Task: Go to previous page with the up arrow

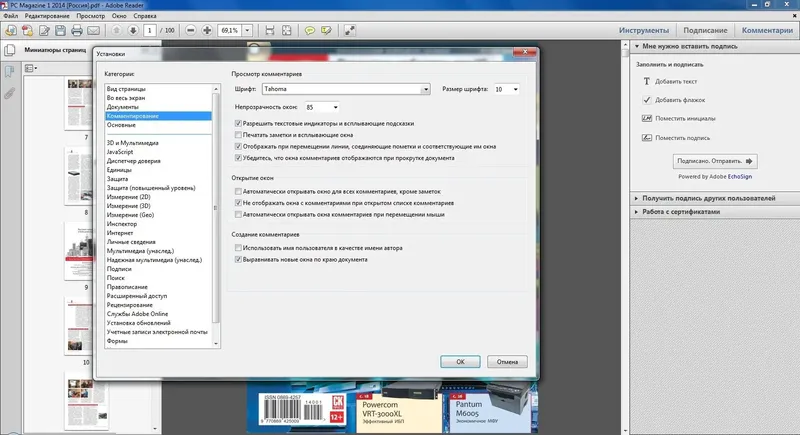Action: (x=116, y=31)
